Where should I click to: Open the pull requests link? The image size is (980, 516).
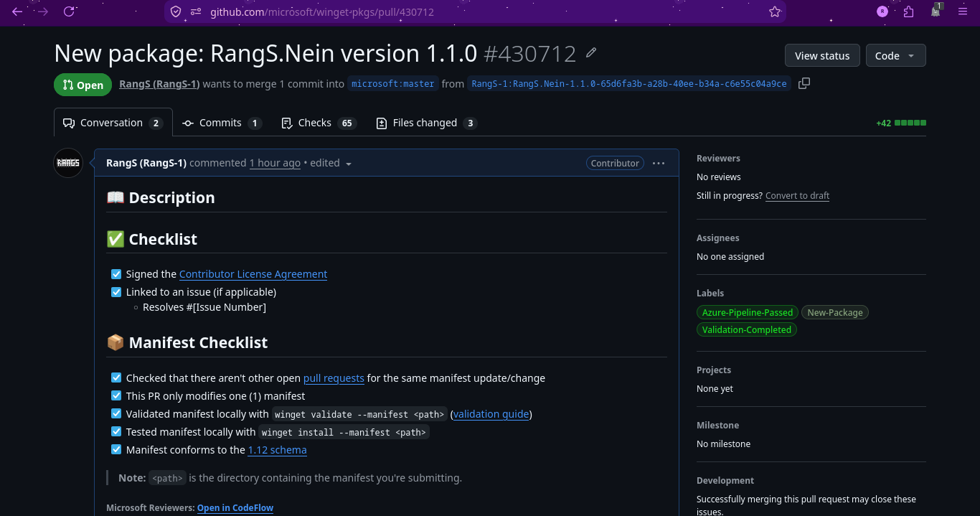[334, 377]
